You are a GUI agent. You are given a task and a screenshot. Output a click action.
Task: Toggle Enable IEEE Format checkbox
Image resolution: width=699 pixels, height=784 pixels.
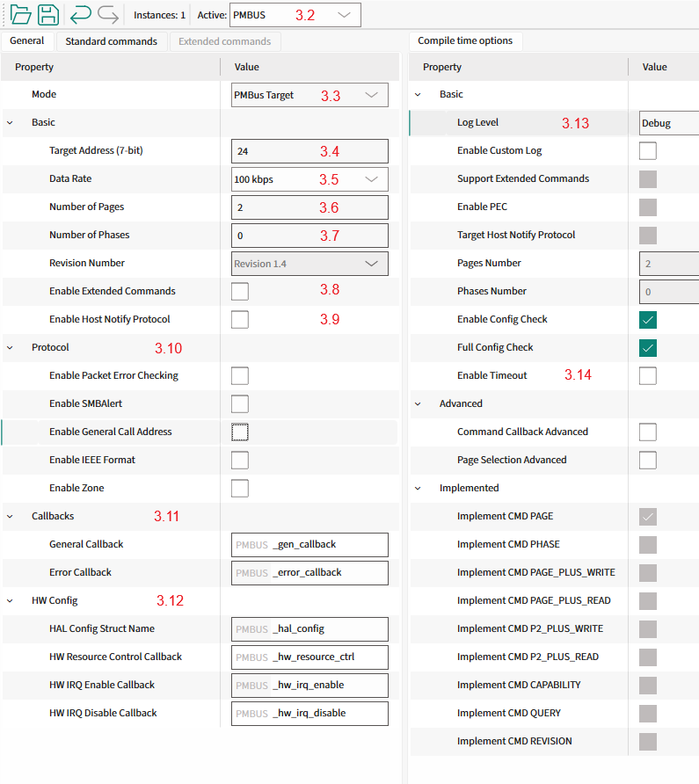pyautogui.click(x=240, y=460)
